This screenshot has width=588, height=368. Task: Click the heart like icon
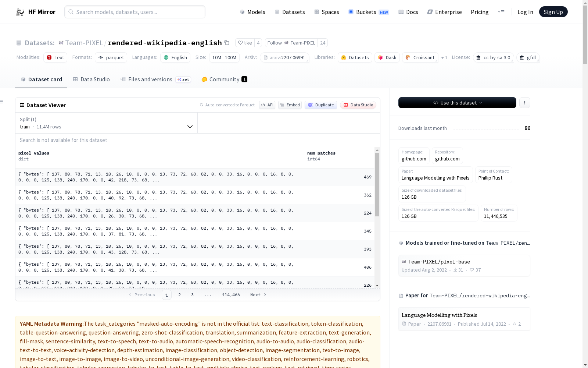(x=240, y=43)
